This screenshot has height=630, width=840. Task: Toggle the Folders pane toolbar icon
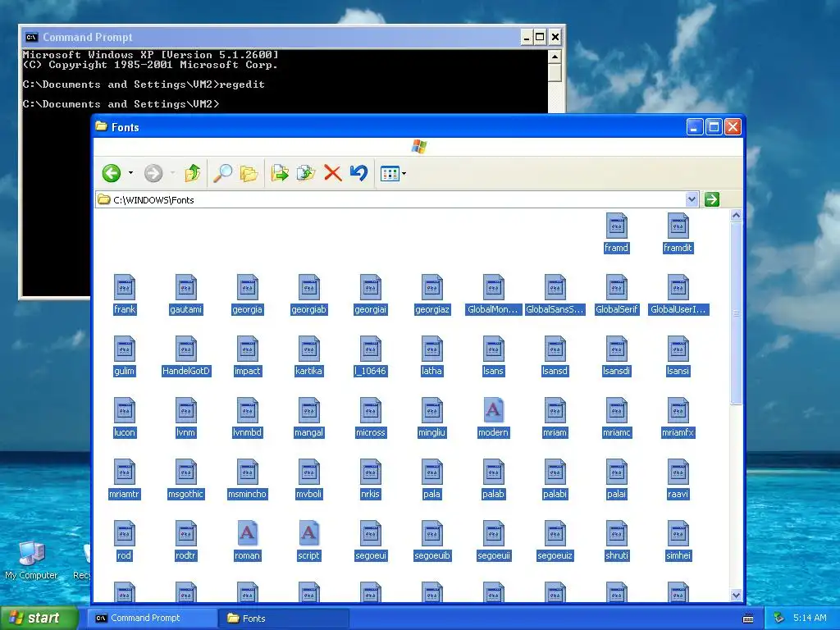point(249,173)
